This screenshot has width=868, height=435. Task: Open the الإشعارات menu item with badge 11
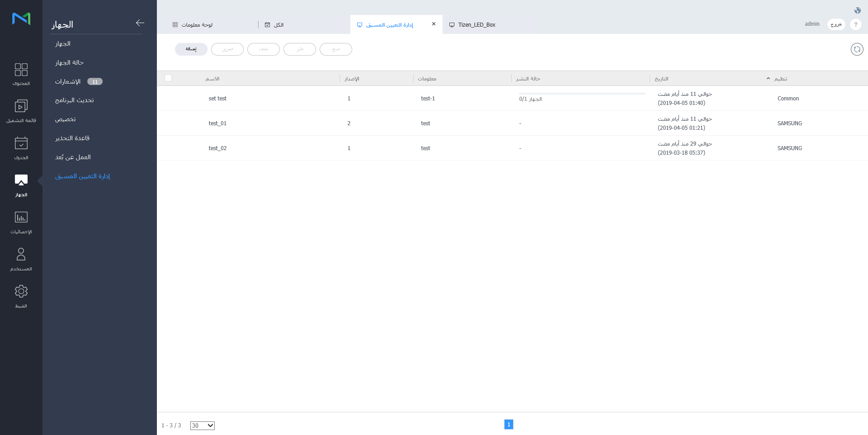(68, 81)
